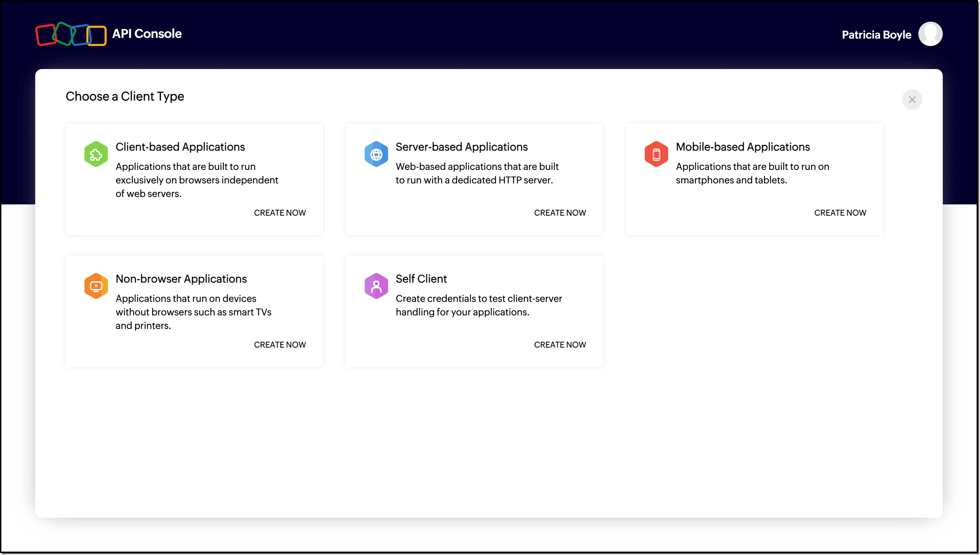Screen dimensions: 980x555
Task: Click the orange Non-browser Applications monitor icon
Action: coord(96,286)
